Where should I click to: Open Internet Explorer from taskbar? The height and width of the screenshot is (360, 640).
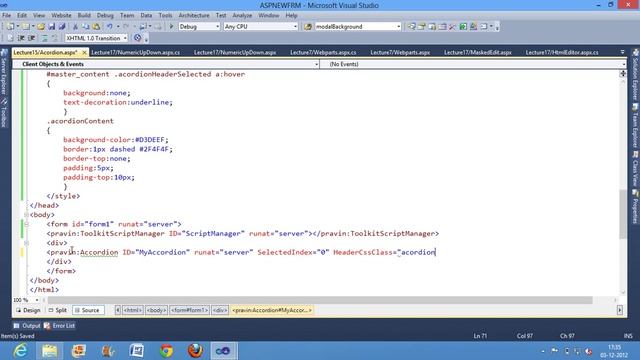tap(20, 351)
